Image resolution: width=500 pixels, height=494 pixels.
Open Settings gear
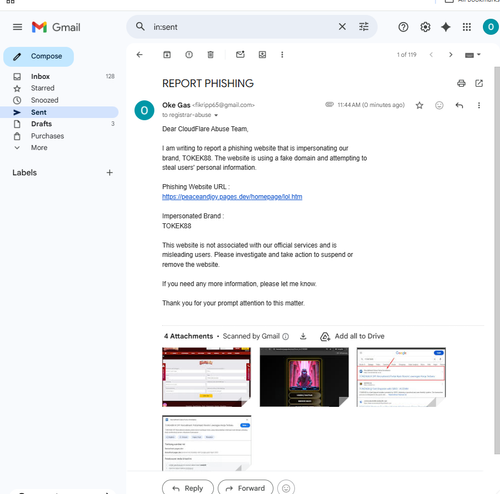coord(425,27)
